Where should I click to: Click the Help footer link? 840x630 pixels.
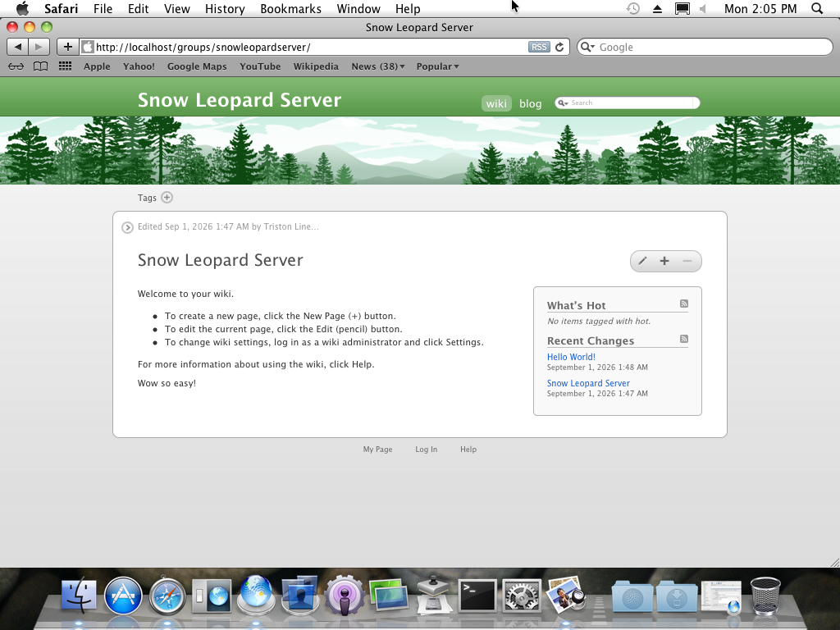click(468, 450)
